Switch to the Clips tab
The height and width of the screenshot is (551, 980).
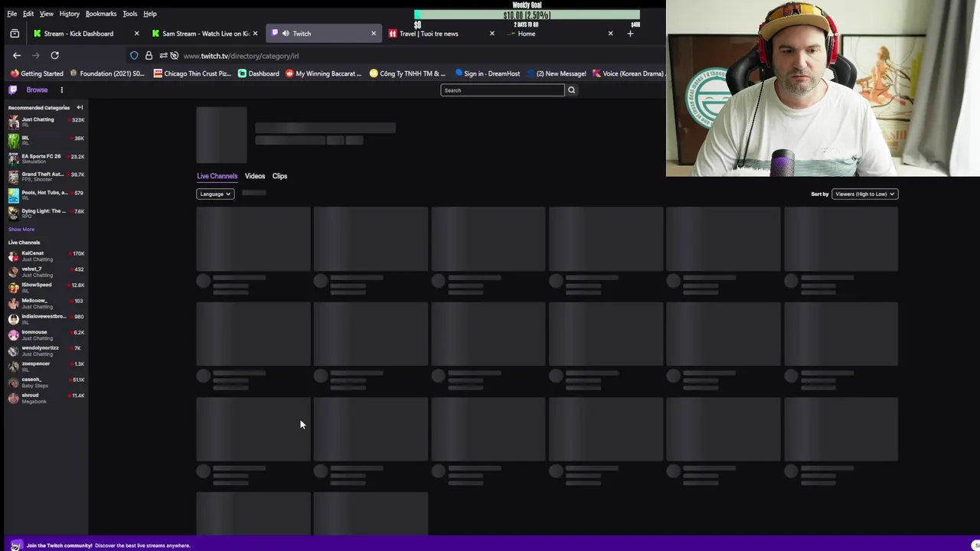click(x=279, y=176)
